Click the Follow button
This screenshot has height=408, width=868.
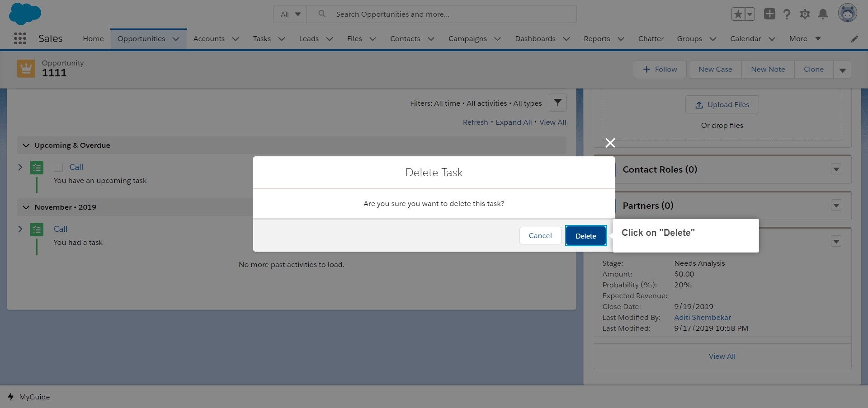tap(660, 70)
